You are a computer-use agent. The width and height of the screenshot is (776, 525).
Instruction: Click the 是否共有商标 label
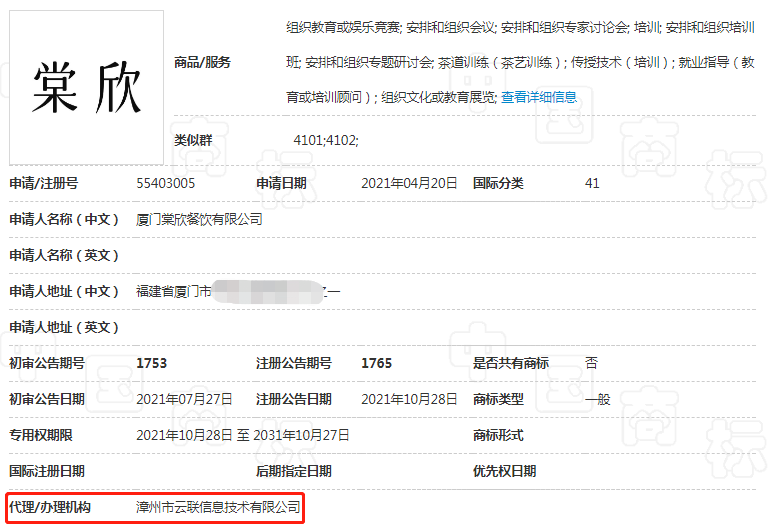[511, 363]
